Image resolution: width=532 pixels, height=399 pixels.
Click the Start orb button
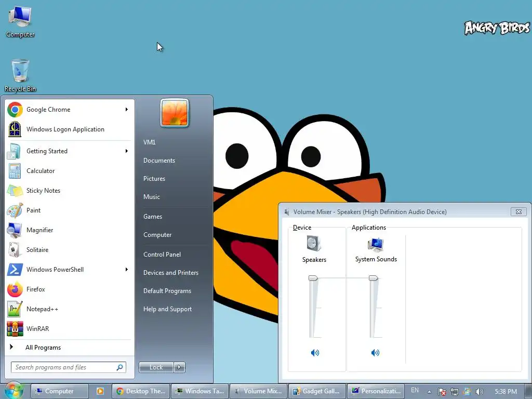[x=14, y=391]
